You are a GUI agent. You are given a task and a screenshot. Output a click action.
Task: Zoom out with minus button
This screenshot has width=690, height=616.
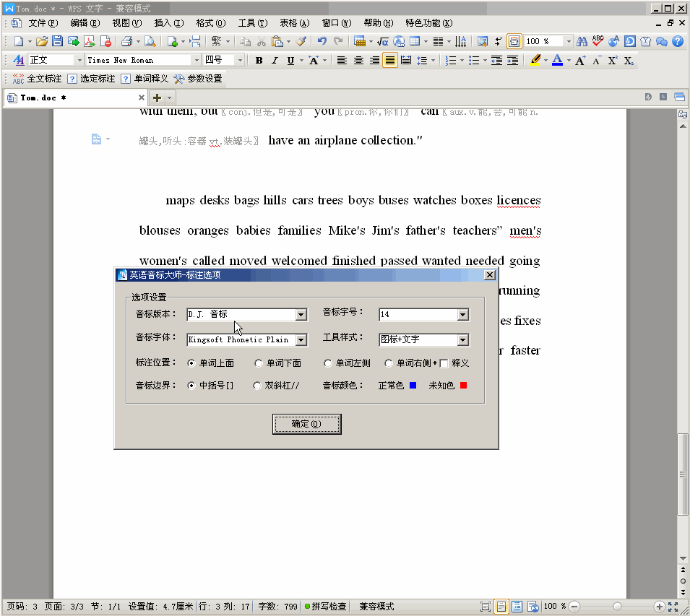[574, 607]
